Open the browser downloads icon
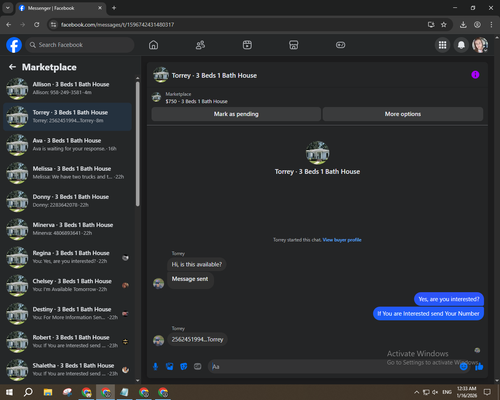This screenshot has height=400, width=500. (x=463, y=25)
